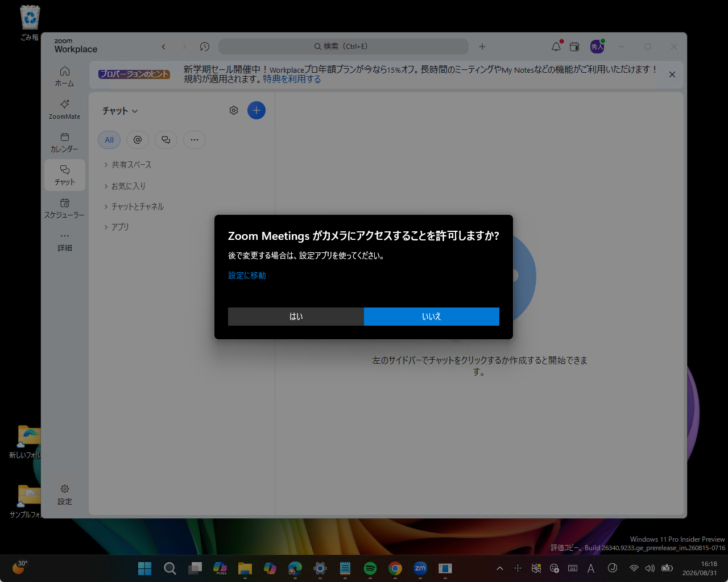Open Microsoft Edge from the taskbar
The width and height of the screenshot is (728, 582).
(x=295, y=568)
